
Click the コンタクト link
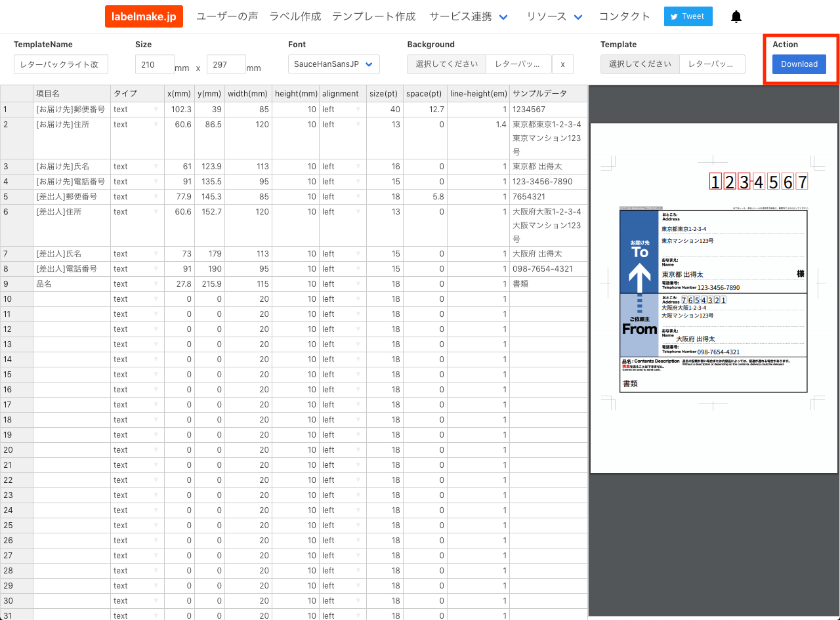pos(624,17)
